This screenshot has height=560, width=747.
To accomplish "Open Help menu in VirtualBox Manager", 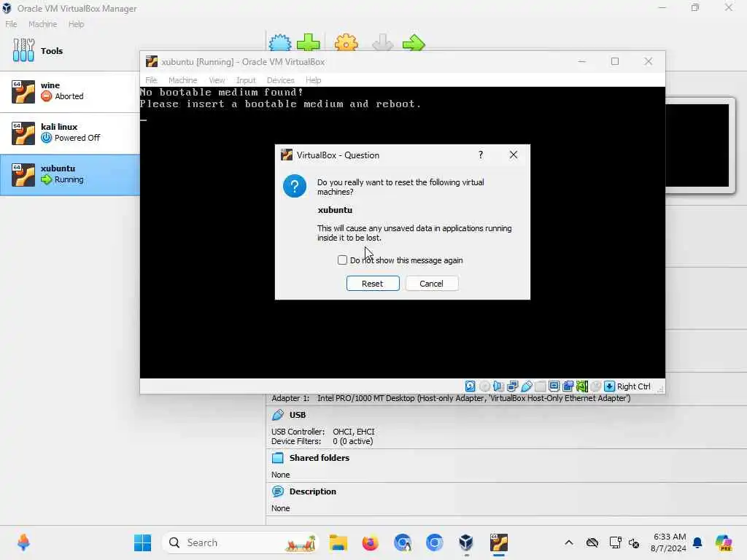I will tap(76, 24).
